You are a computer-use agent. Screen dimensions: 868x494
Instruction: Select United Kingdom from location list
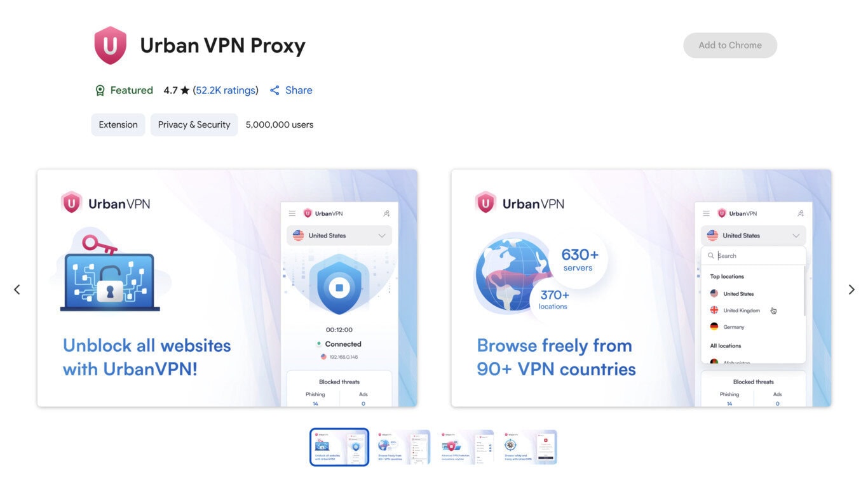point(741,310)
